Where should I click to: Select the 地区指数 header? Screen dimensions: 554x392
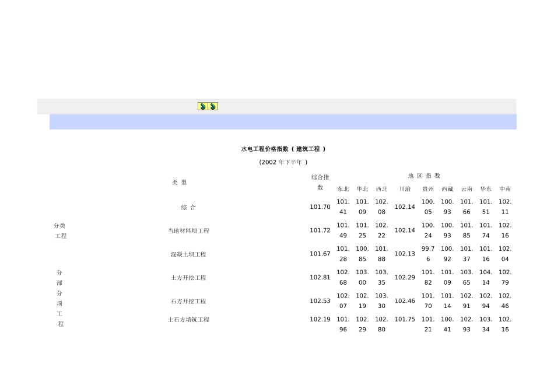pos(424,176)
